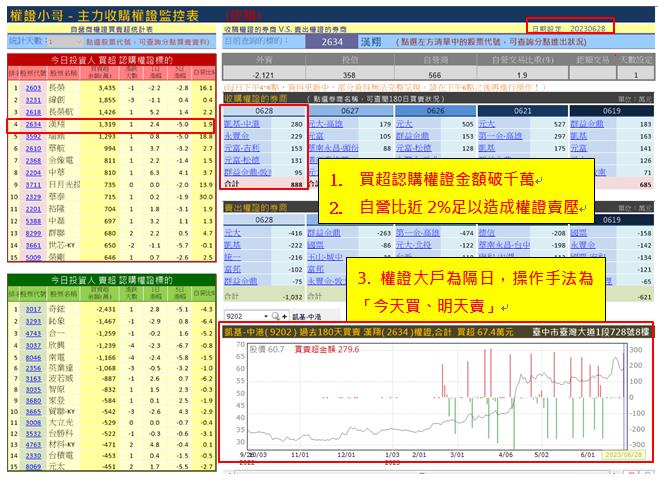Open broker link 元大 with value 505
Viewport: 658px width, 486px height.
click(404, 124)
